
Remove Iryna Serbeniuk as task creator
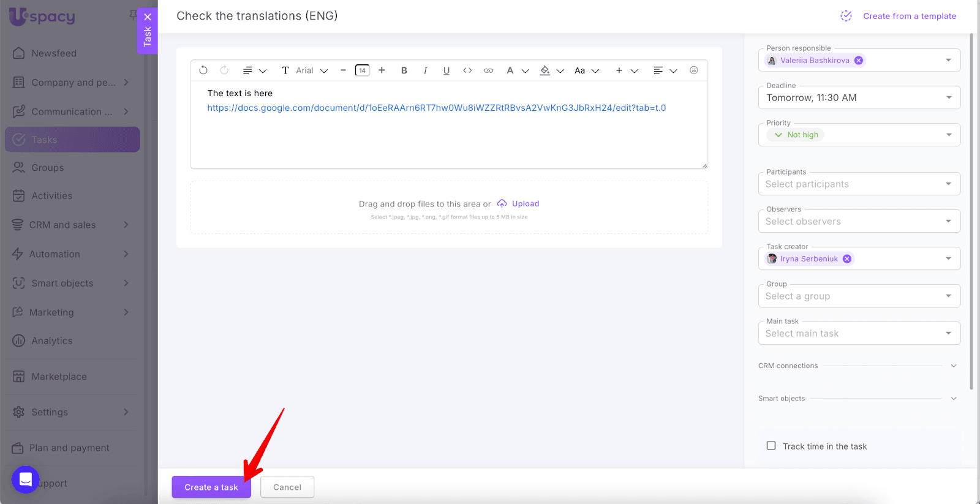[x=847, y=259]
